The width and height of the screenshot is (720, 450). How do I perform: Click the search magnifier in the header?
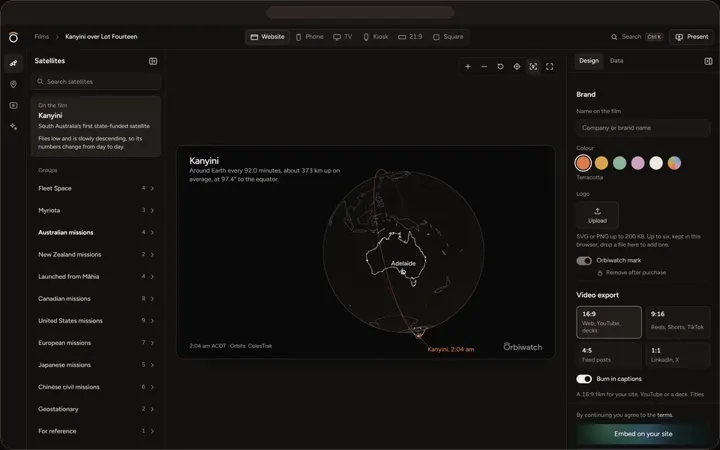(614, 37)
